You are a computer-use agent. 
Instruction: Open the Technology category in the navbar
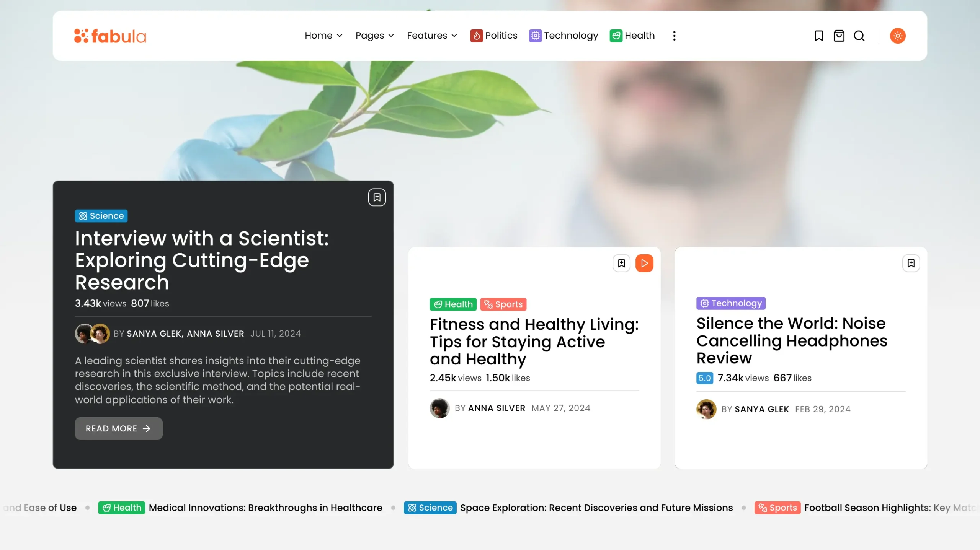click(x=563, y=36)
